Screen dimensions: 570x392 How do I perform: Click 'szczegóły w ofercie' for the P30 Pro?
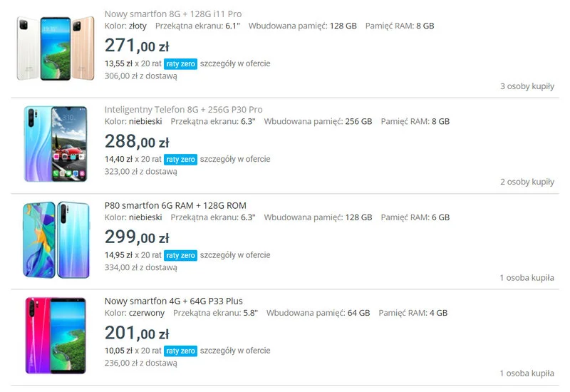point(235,159)
